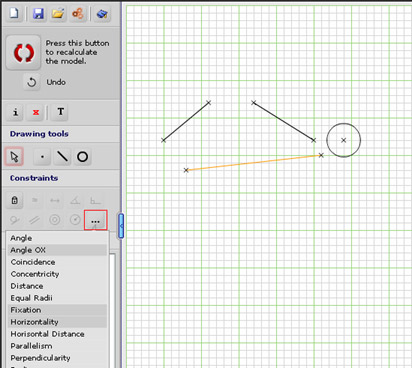Select the Text 'T' tool
The height and width of the screenshot is (368, 412).
pos(60,112)
